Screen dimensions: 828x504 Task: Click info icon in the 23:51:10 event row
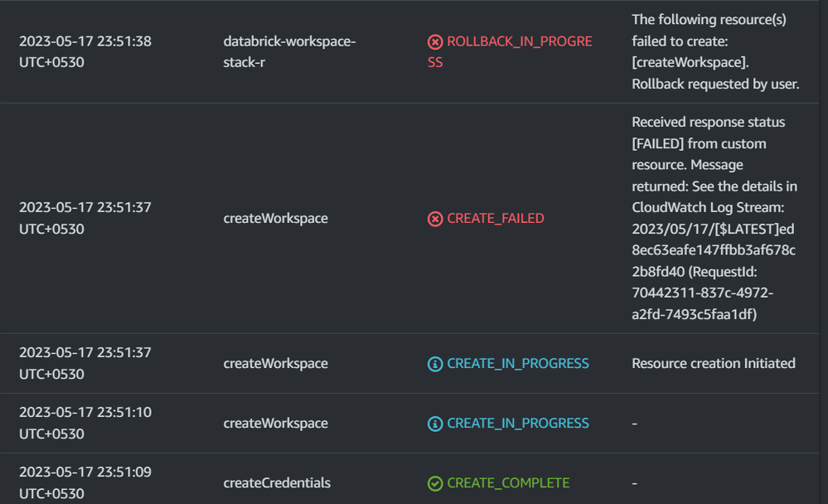pyautogui.click(x=435, y=424)
